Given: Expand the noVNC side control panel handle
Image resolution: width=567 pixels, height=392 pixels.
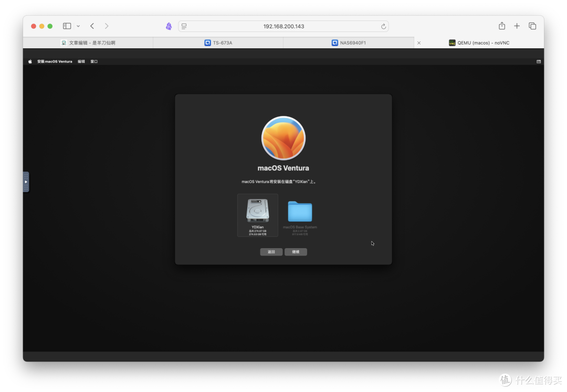Looking at the screenshot, I should tap(26, 182).
